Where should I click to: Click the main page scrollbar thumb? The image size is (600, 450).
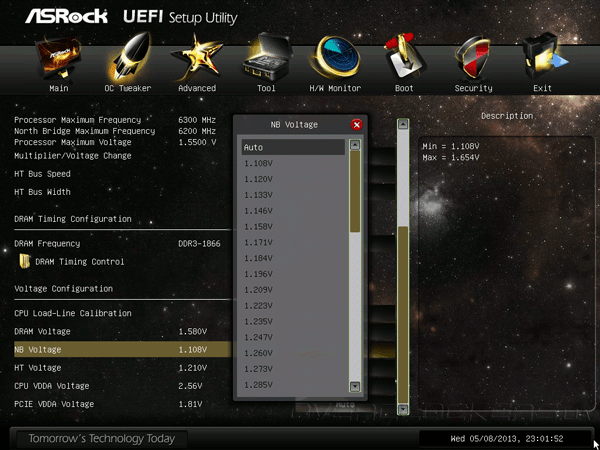coord(403,315)
